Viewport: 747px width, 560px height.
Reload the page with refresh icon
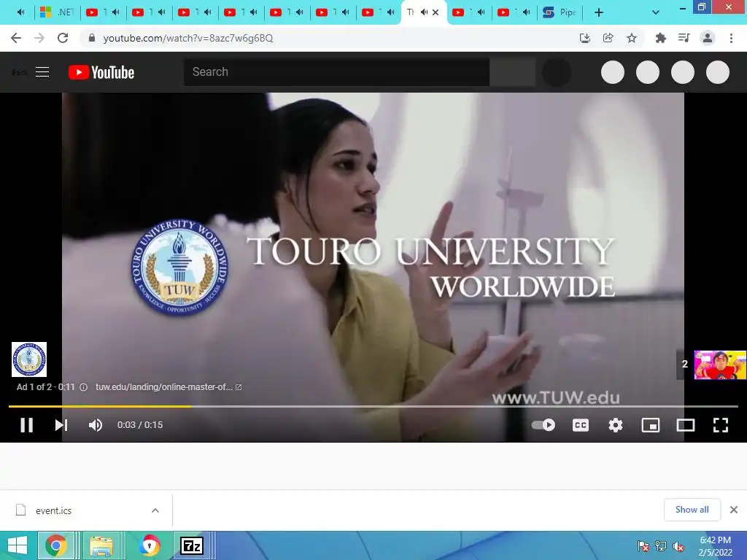63,38
